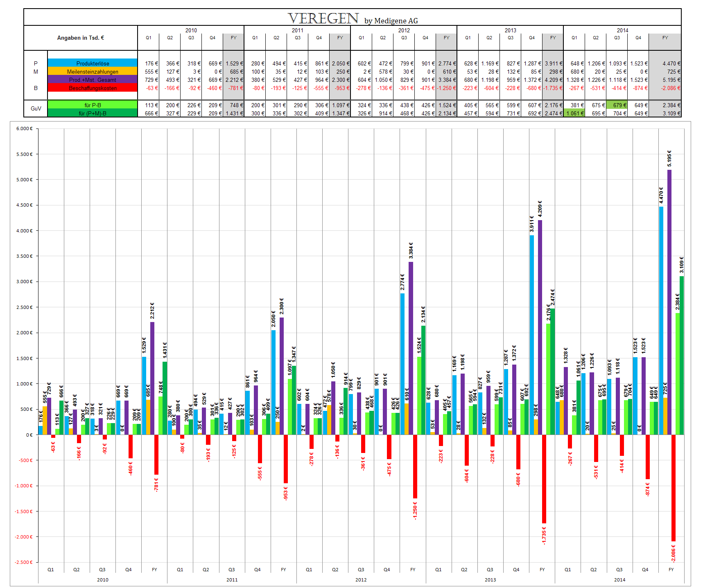Click the '5.195 €' data label above the chart bar
This screenshot has width=703, height=588.
669,158
